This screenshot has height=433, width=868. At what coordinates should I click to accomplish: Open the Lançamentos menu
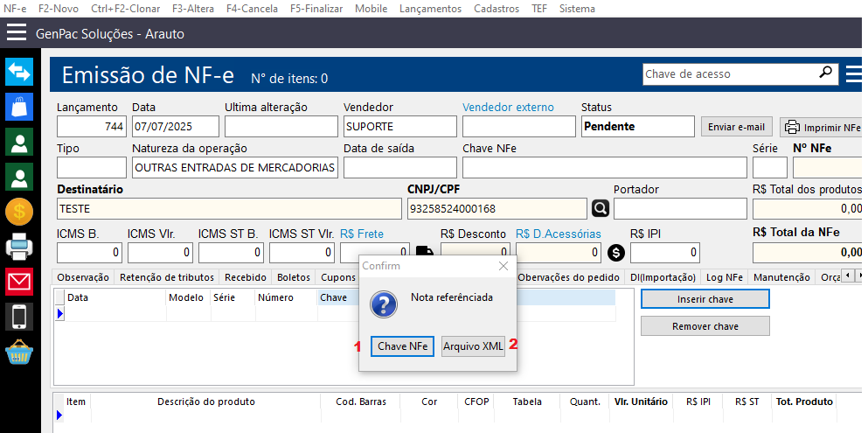tap(430, 9)
